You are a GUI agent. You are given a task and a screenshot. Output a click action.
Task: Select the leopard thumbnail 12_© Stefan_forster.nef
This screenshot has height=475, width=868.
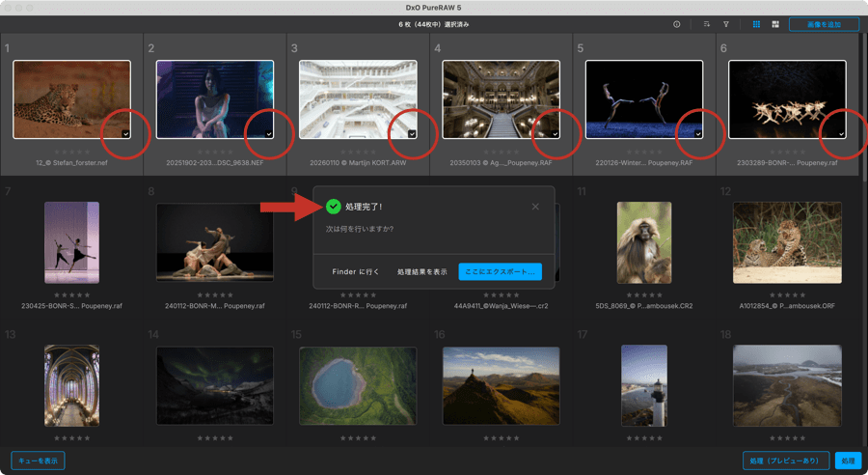click(72, 99)
